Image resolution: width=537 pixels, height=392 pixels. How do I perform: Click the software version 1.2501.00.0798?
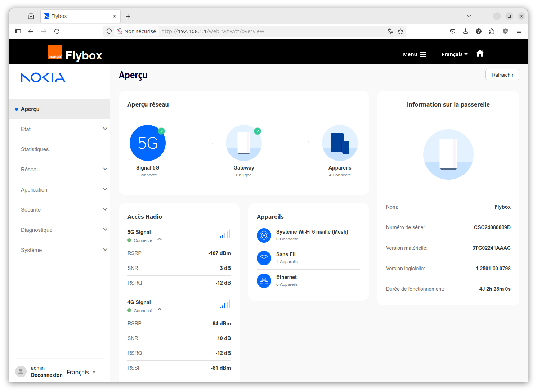click(x=493, y=269)
